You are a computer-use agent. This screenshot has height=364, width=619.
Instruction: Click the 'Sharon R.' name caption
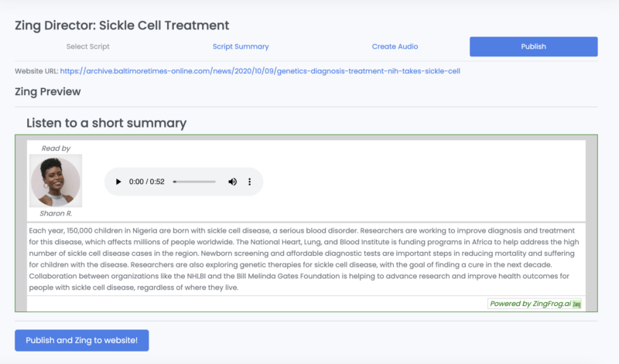click(56, 213)
